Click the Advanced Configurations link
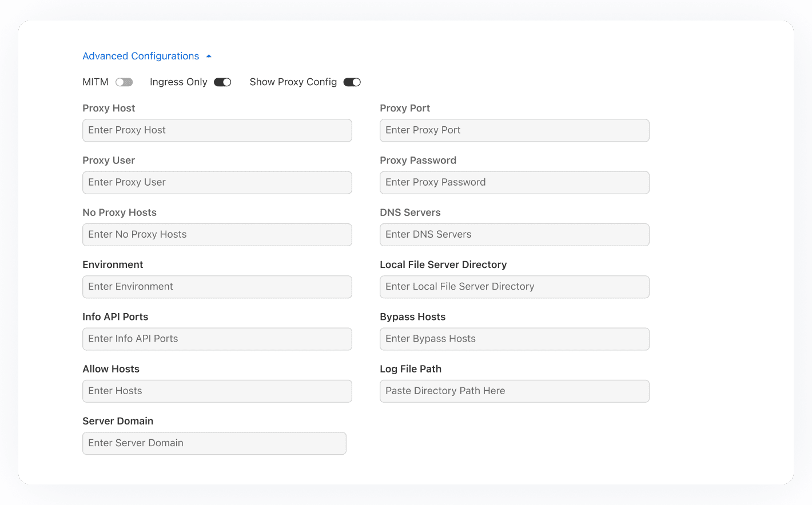The width and height of the screenshot is (812, 505). pyautogui.click(x=141, y=56)
